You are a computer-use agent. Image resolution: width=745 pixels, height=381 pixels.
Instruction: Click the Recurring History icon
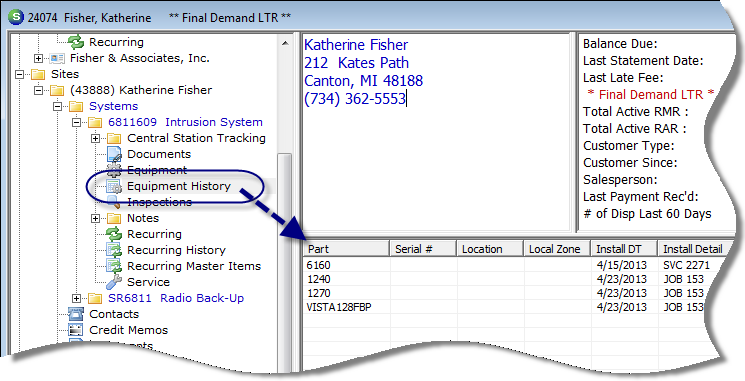click(x=114, y=250)
